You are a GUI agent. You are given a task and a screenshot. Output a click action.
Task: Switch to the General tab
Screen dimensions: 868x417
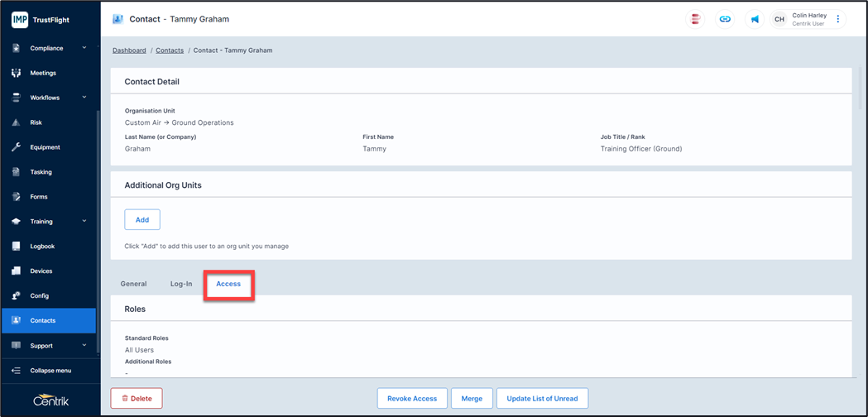coord(133,284)
